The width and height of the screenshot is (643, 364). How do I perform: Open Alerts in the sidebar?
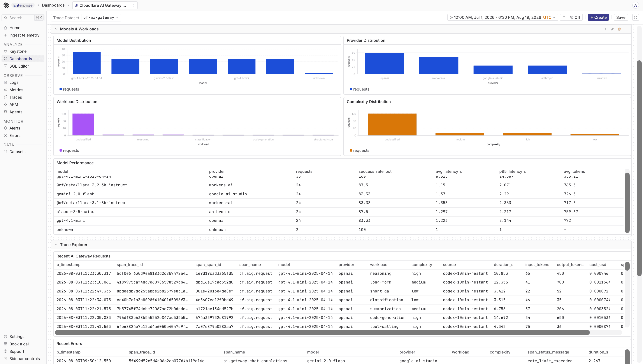pyautogui.click(x=23, y=128)
